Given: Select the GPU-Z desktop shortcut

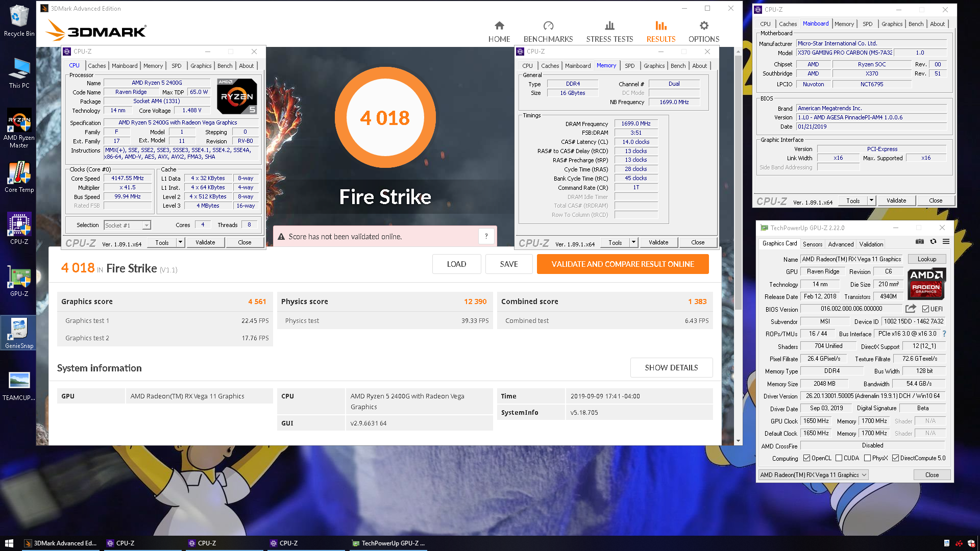Looking at the screenshot, I should click(x=19, y=281).
